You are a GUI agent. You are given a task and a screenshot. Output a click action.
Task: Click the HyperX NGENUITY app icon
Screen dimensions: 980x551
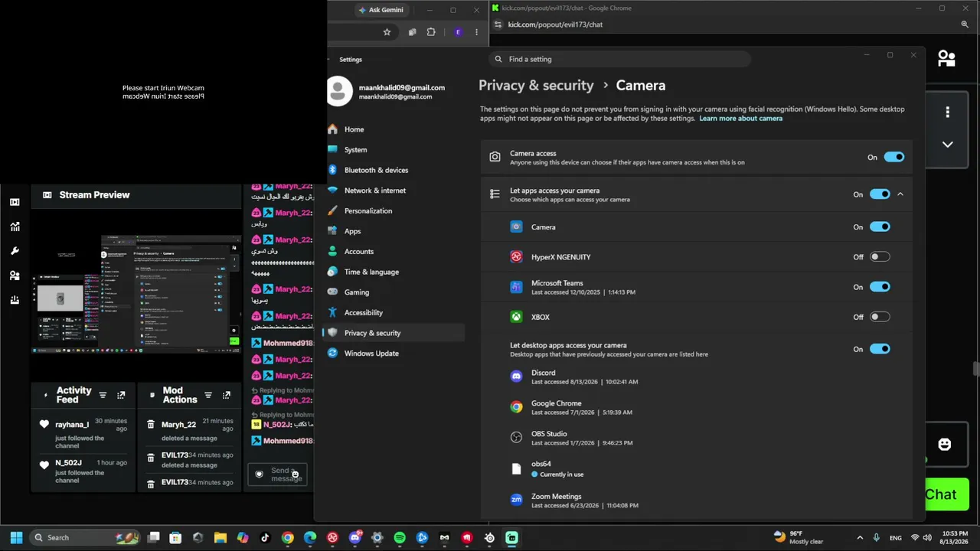pyautogui.click(x=517, y=257)
